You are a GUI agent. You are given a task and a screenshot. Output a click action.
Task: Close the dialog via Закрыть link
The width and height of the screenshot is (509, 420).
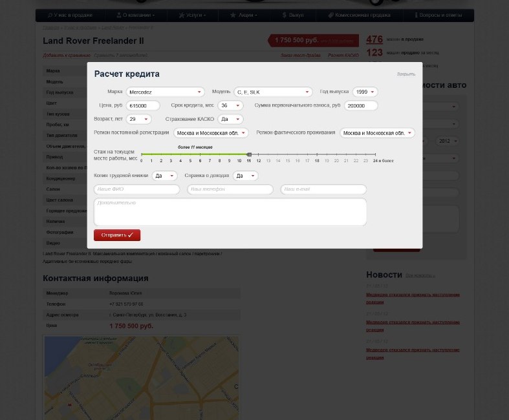point(406,74)
